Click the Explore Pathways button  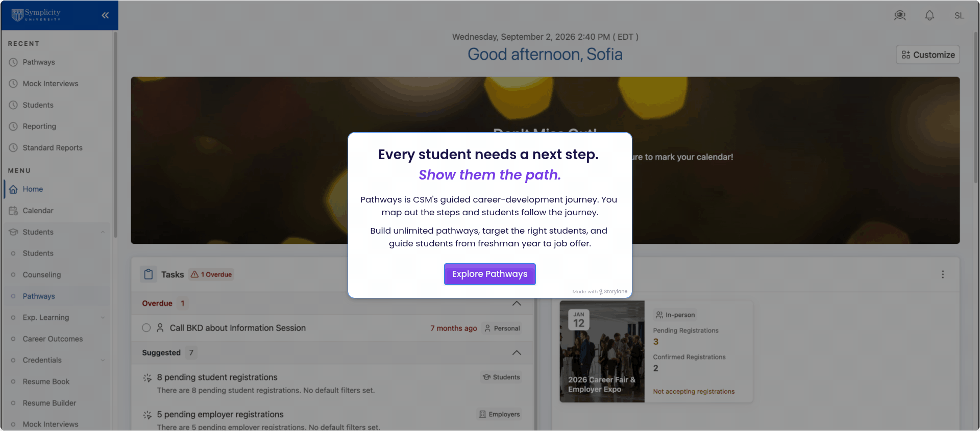tap(490, 274)
